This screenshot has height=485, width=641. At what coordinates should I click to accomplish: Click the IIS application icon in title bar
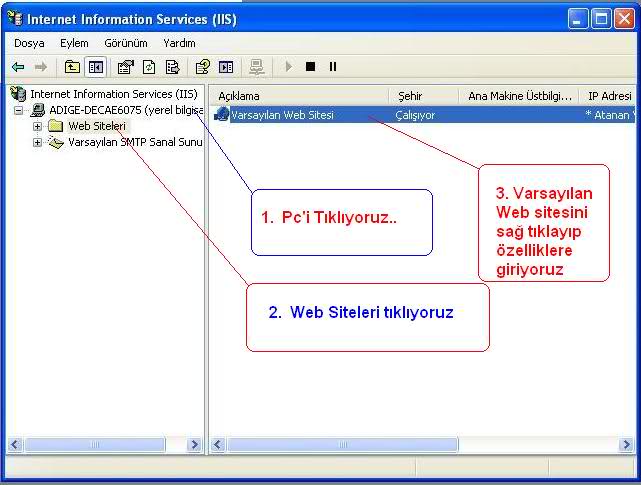click(15, 18)
